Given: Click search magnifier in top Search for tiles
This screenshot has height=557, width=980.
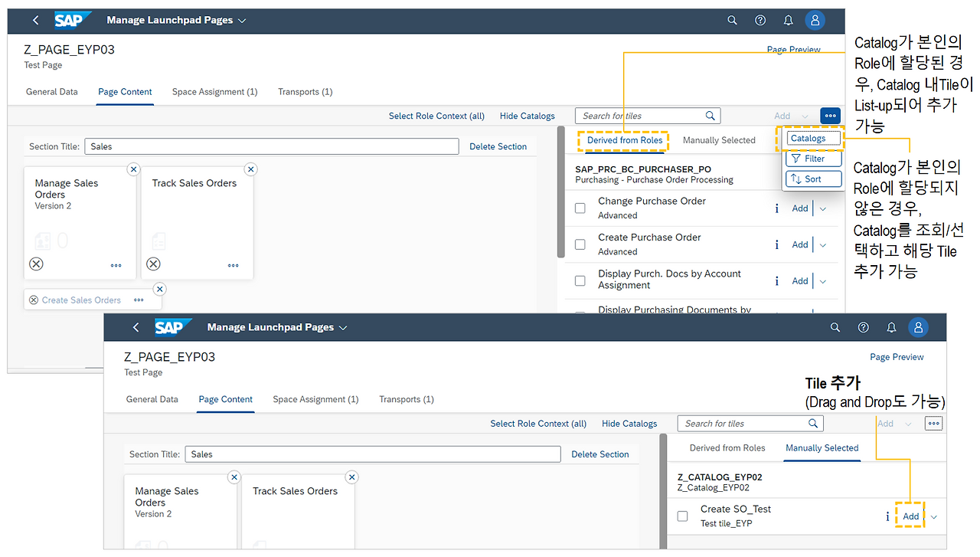Looking at the screenshot, I should coord(710,116).
